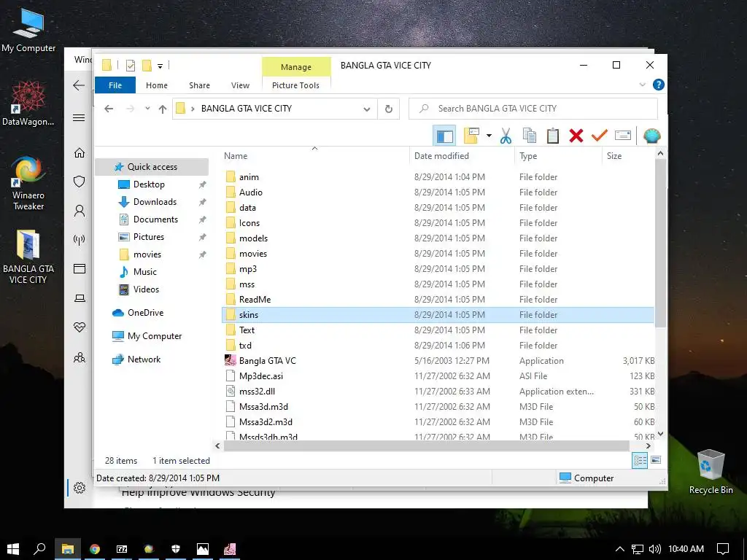Screen dimensions: 747x560
Task: Open the File ribbon tab
Action: point(115,85)
